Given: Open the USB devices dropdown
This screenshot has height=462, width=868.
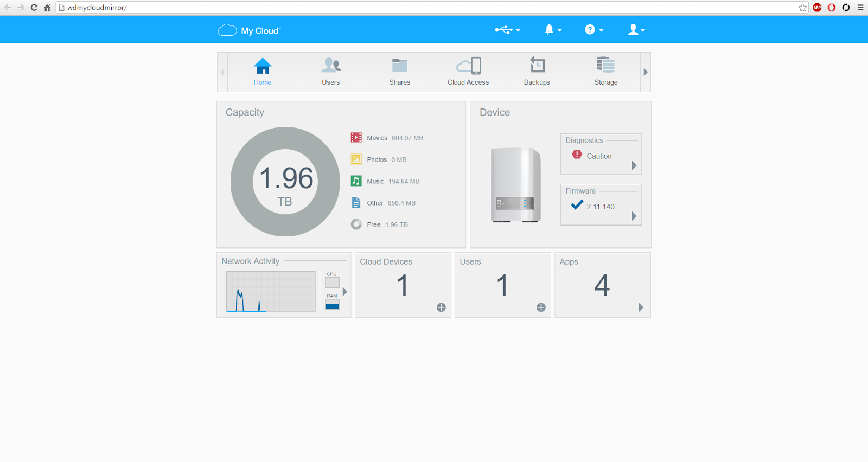Looking at the screenshot, I should [x=507, y=30].
